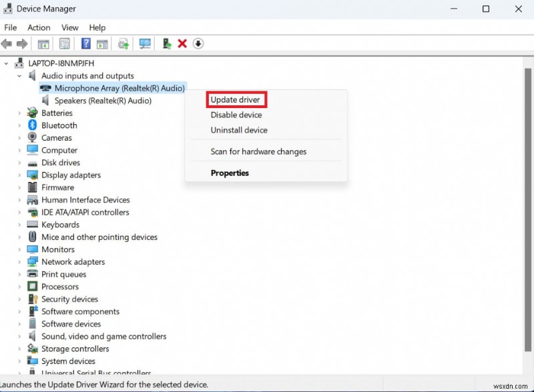Image resolution: width=534 pixels, height=392 pixels.
Task: Click the Forward arrow in the toolbar
Action: [22, 43]
